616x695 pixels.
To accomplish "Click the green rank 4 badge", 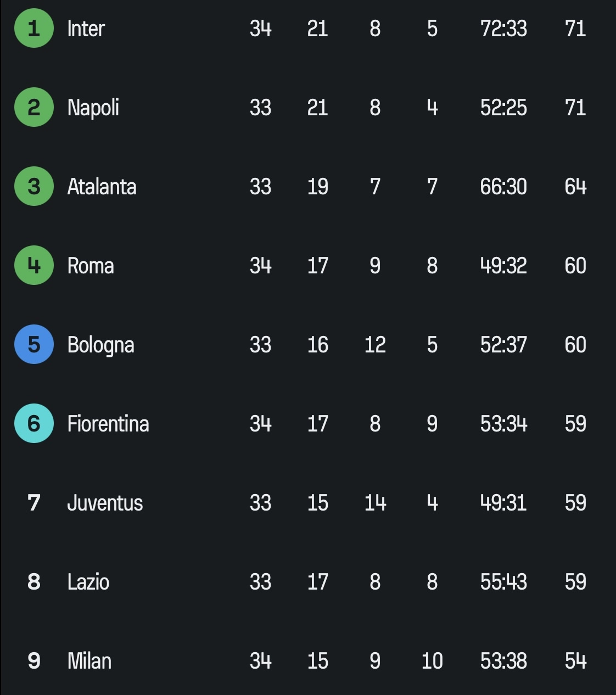I will pyautogui.click(x=34, y=265).
